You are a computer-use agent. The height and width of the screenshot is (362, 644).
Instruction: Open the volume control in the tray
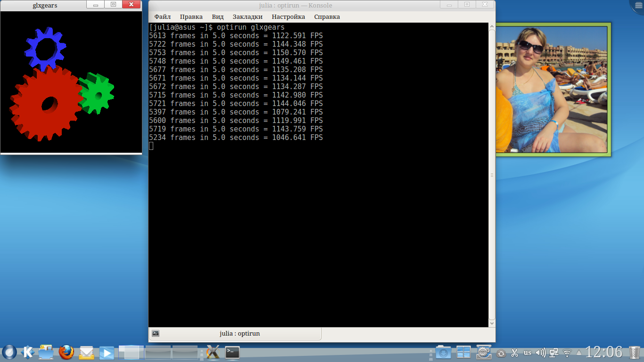tap(541, 353)
